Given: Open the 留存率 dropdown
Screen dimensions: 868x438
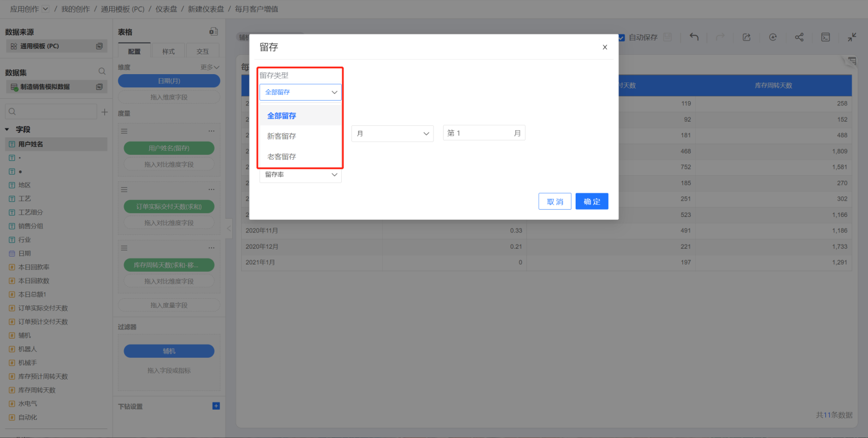Looking at the screenshot, I should click(300, 175).
